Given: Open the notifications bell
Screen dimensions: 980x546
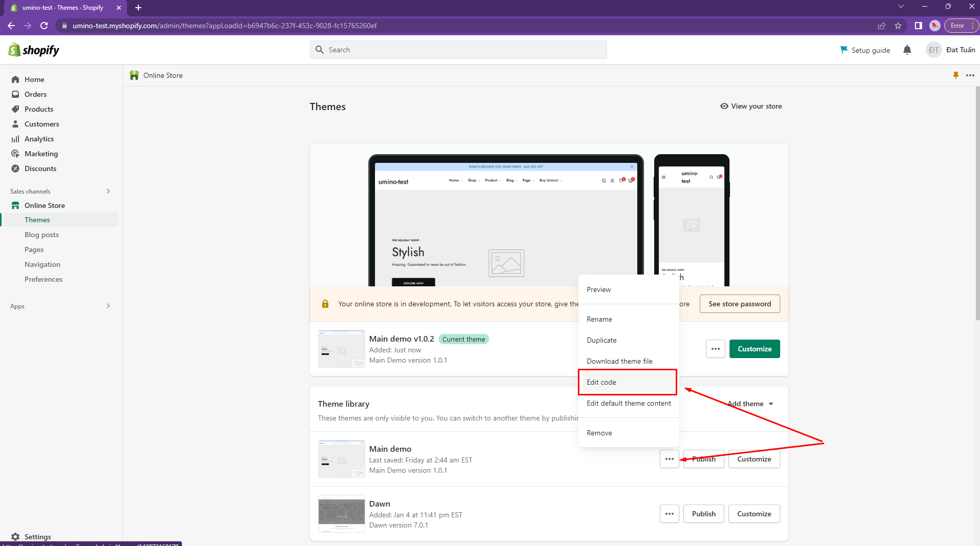Looking at the screenshot, I should point(907,50).
